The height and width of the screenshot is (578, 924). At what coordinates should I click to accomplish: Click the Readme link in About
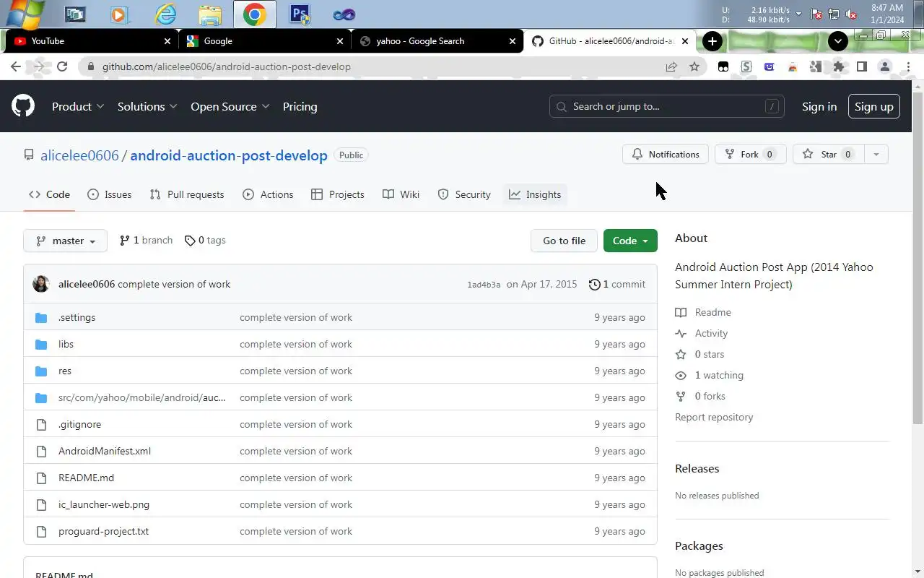[703, 312]
